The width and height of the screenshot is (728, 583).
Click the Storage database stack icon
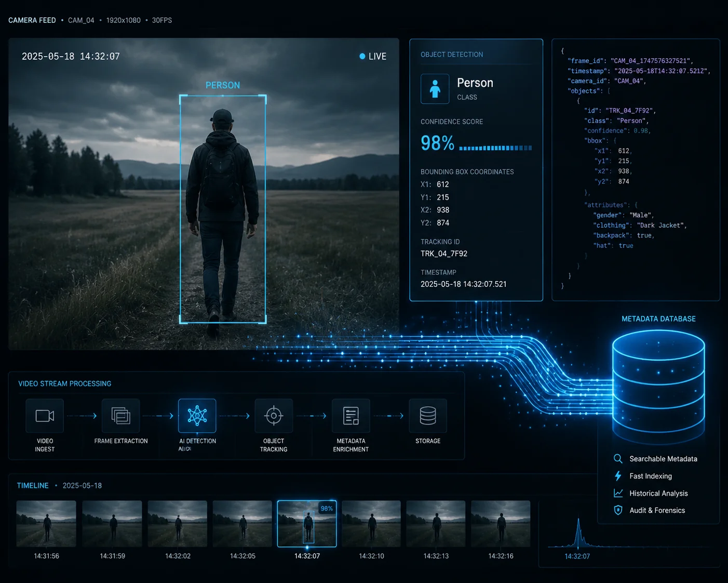click(428, 416)
